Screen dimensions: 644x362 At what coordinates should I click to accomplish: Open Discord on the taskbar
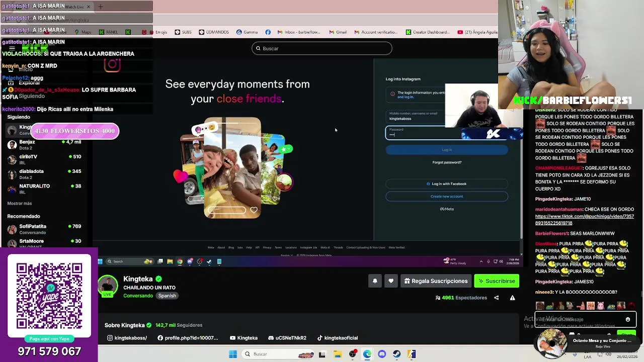click(x=382, y=354)
